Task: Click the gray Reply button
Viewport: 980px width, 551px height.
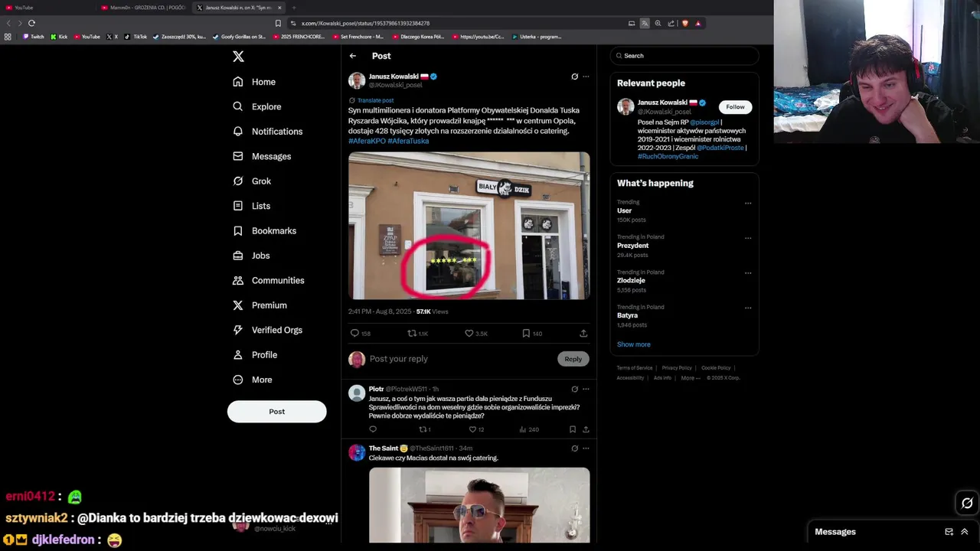Action: point(573,359)
